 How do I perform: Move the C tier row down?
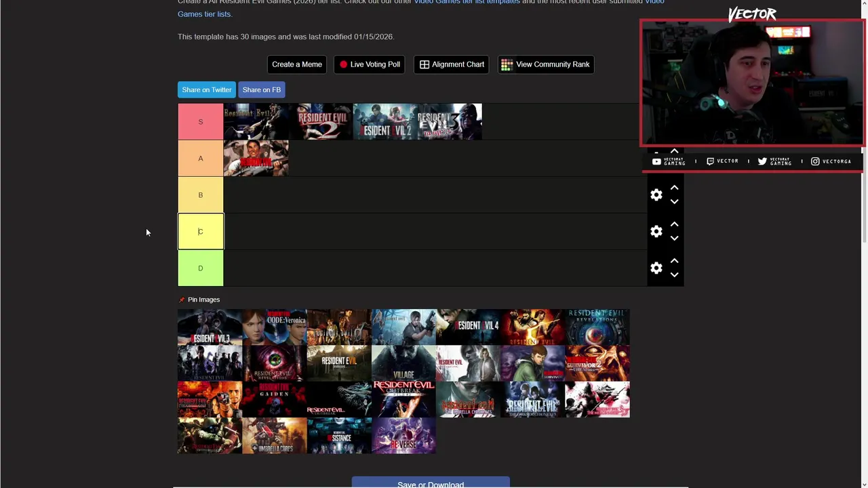click(x=674, y=238)
